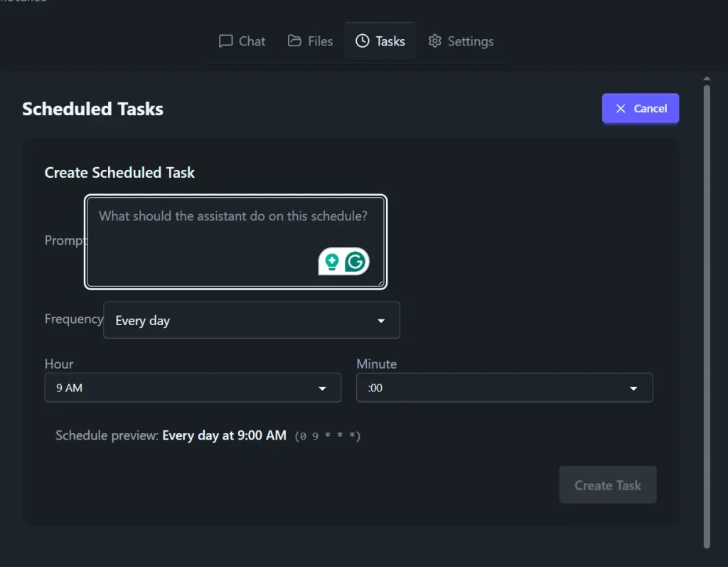Click the green lightbulb suggestion icon
This screenshot has width=728, height=567.
331,261
